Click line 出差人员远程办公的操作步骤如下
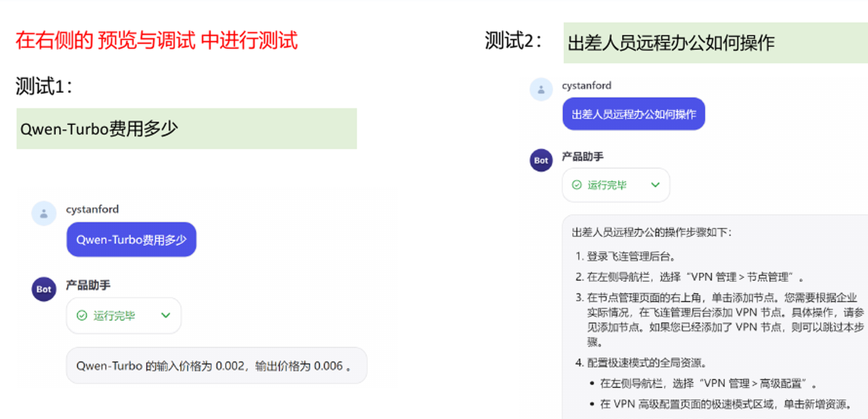The height and width of the screenshot is (419, 868). tap(651, 232)
